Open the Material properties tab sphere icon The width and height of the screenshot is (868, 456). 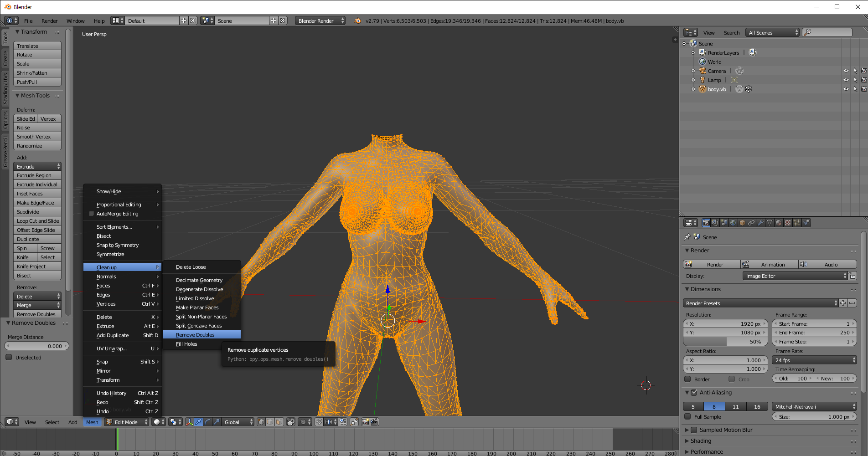pyautogui.click(x=779, y=223)
